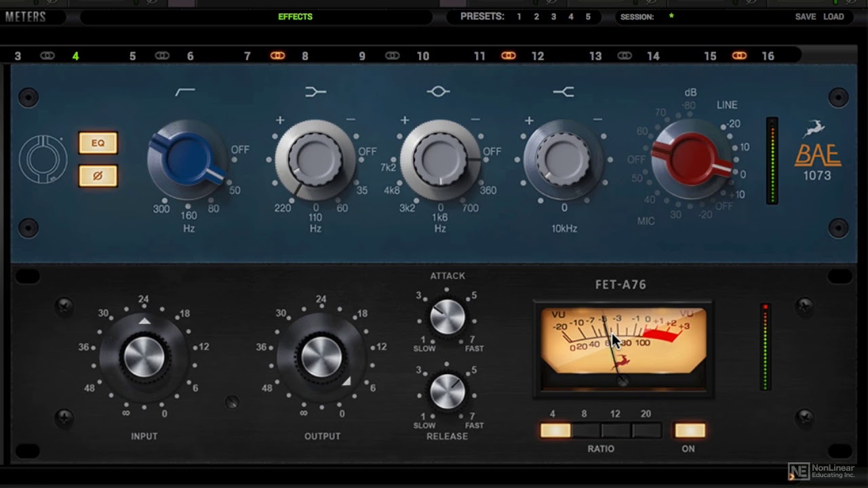Click the 10kHz high shelf gain knob

click(x=564, y=160)
